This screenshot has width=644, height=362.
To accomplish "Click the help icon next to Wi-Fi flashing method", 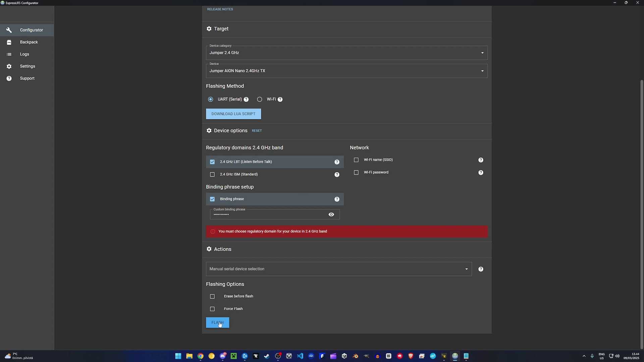I will (x=280, y=100).
